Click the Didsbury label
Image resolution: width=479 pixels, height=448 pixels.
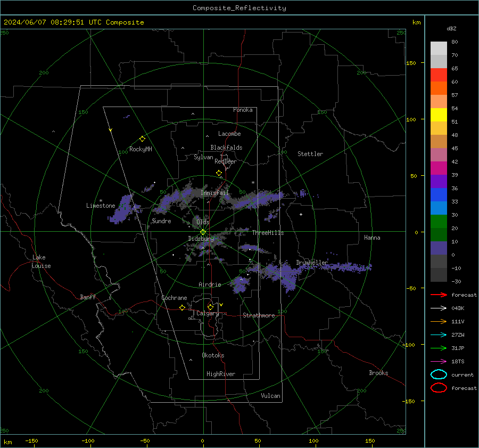point(201,239)
